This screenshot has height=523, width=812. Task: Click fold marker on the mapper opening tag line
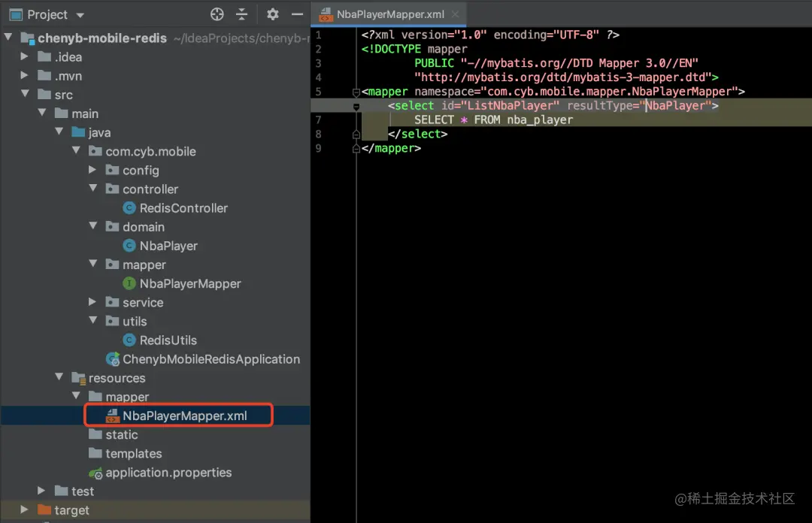[356, 92]
